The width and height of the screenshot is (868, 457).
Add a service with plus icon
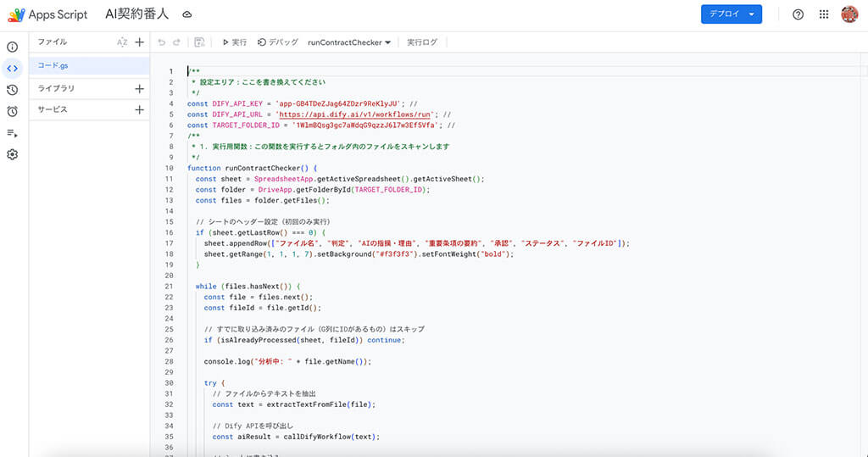pyautogui.click(x=140, y=110)
